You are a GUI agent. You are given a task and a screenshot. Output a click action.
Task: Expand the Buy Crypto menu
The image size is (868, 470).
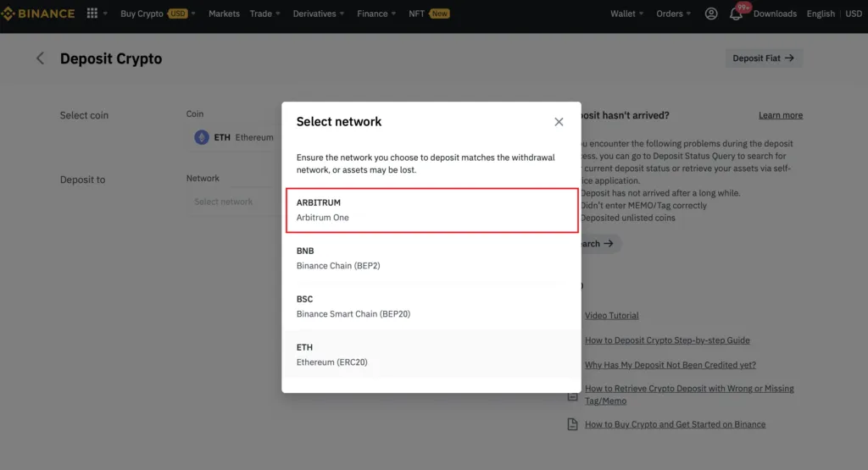click(x=157, y=14)
